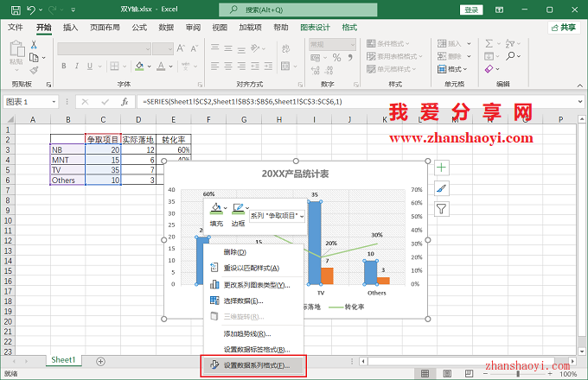Open the File tab
This screenshot has width=588, height=380.
click(x=16, y=28)
